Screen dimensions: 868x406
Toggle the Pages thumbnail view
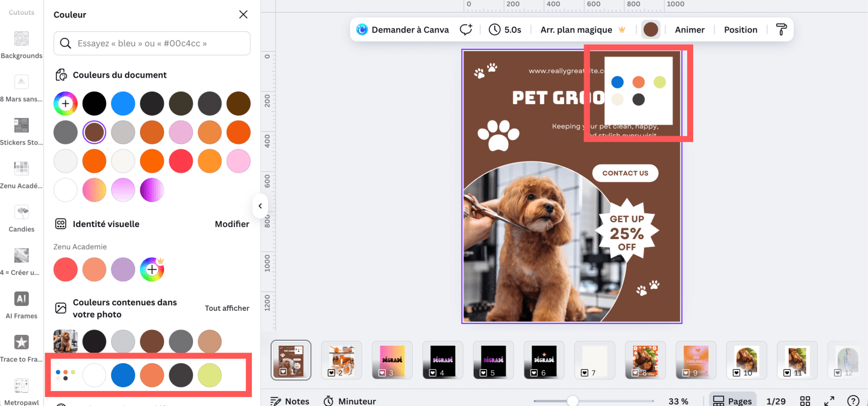[733, 401]
